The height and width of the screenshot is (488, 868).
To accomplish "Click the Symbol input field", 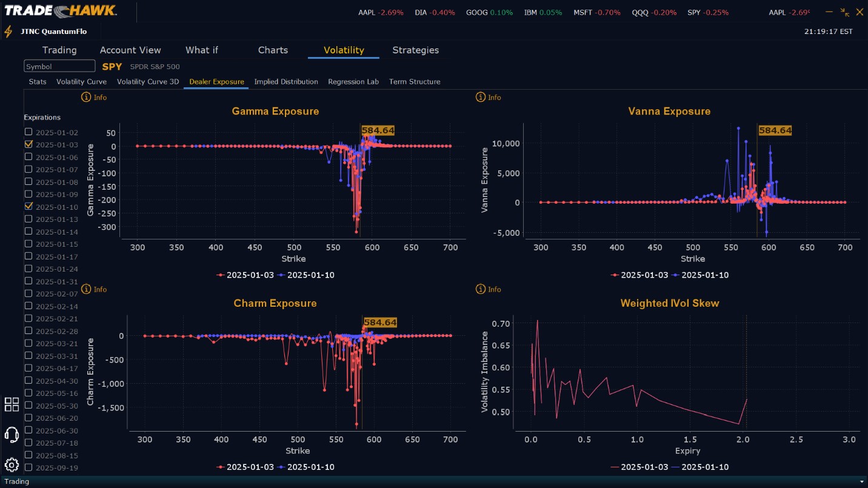I will pyautogui.click(x=59, y=66).
